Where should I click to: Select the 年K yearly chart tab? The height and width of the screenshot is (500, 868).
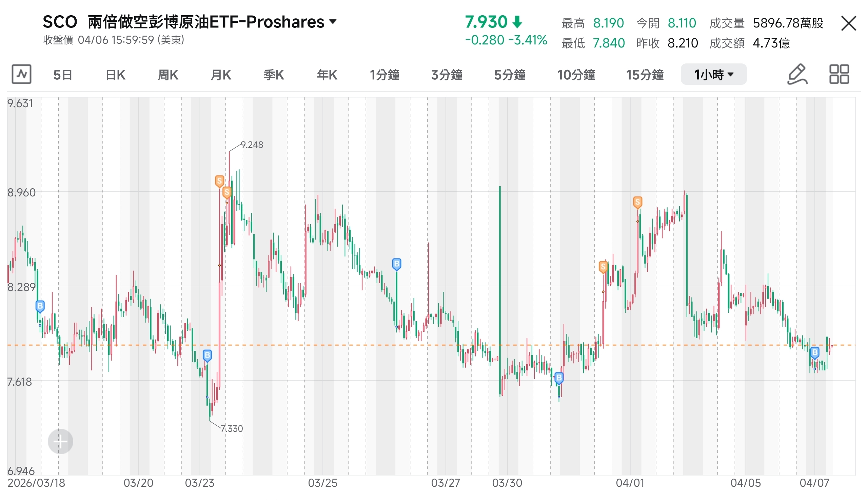pyautogui.click(x=327, y=74)
